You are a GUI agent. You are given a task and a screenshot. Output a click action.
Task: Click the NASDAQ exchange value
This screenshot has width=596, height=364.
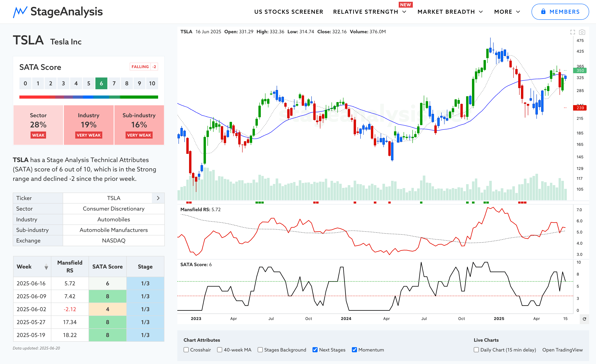click(114, 241)
